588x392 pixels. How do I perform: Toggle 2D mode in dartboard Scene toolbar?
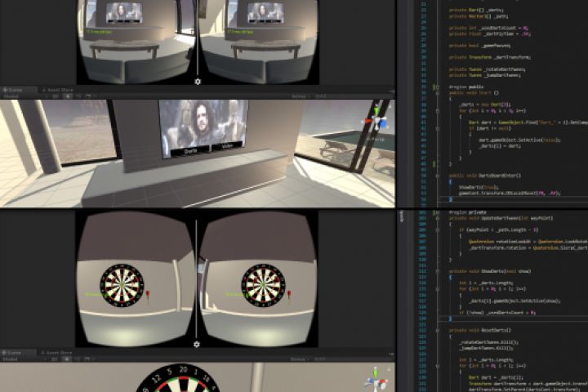[55, 359]
